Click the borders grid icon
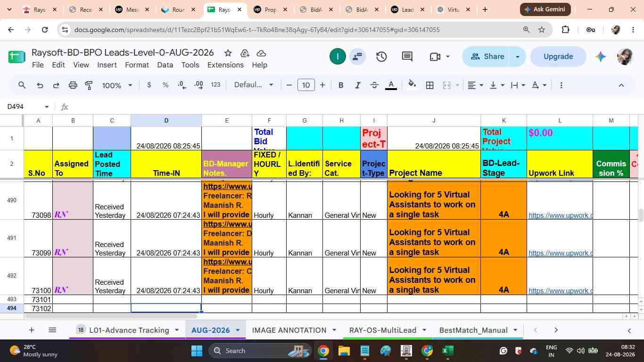This screenshot has width=644, height=362. (x=429, y=85)
